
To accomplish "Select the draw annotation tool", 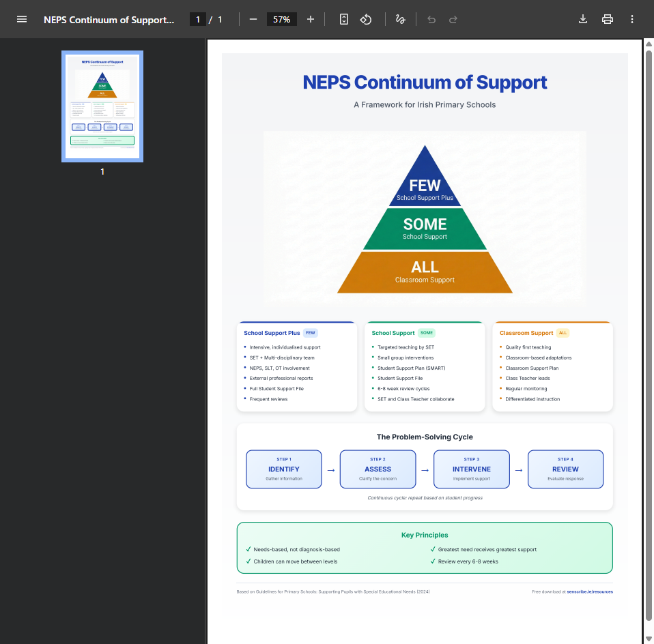I will pos(400,19).
